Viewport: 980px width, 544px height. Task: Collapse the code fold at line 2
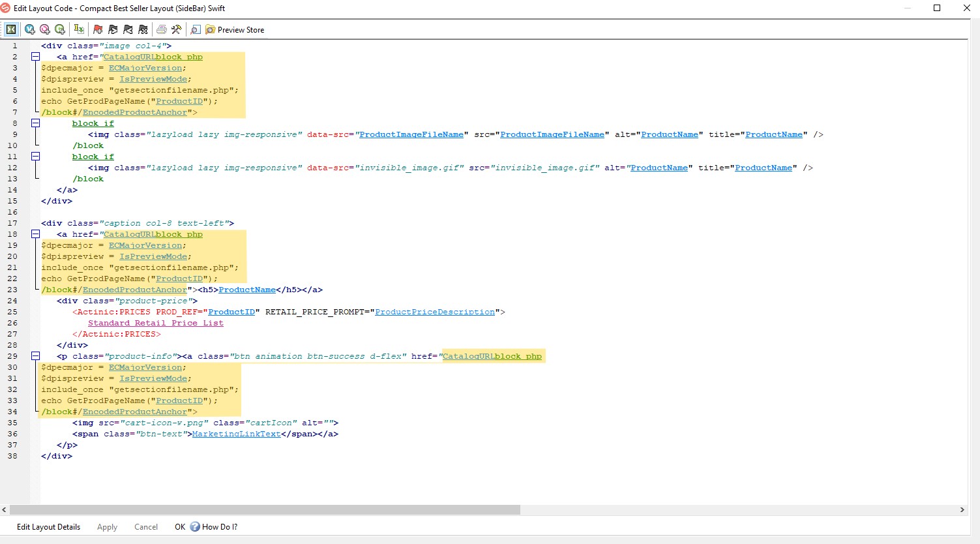(36, 57)
